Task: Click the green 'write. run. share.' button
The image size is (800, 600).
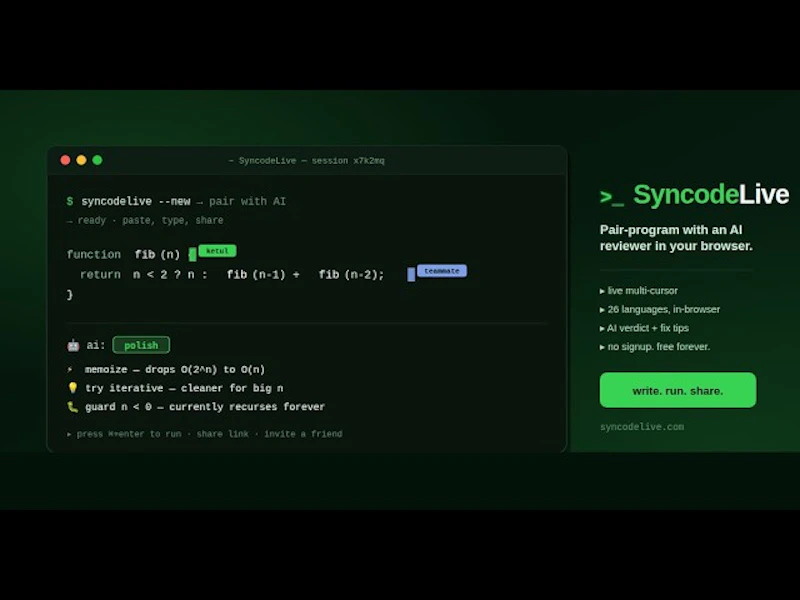Action: coord(678,390)
